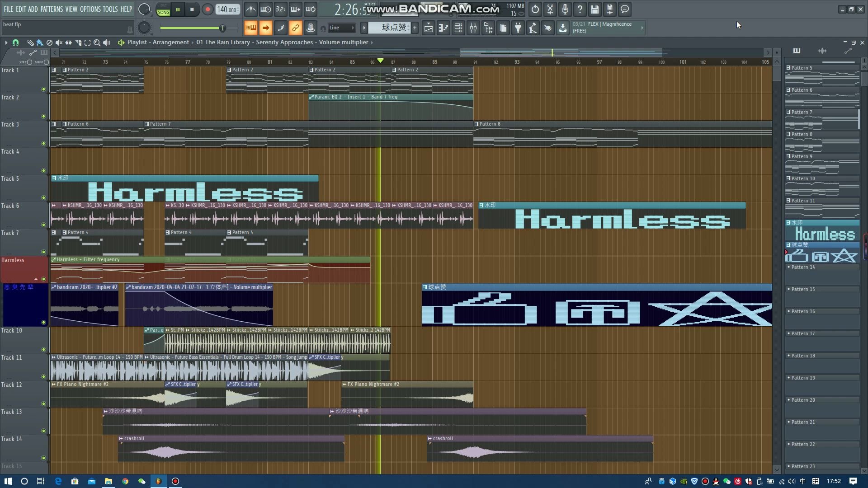Click the undo history button

535,9
